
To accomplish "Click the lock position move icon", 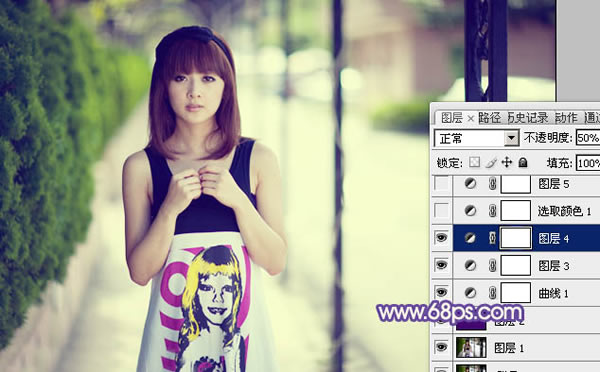I will pyautogui.click(x=507, y=163).
